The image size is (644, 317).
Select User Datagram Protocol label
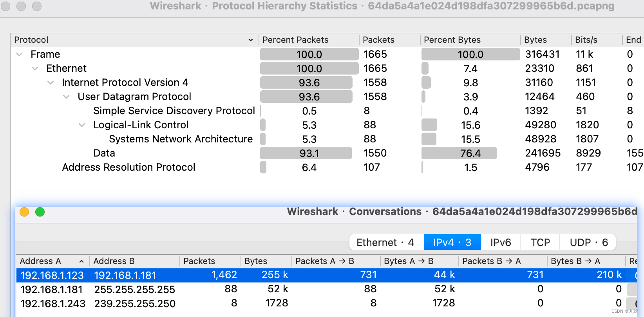[x=134, y=97]
